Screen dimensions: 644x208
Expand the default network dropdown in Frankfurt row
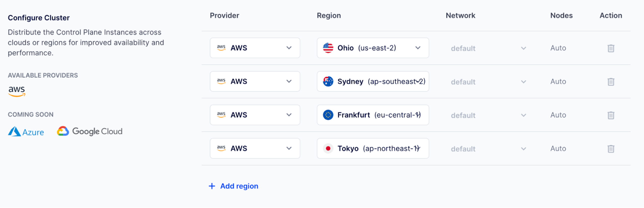(488, 115)
